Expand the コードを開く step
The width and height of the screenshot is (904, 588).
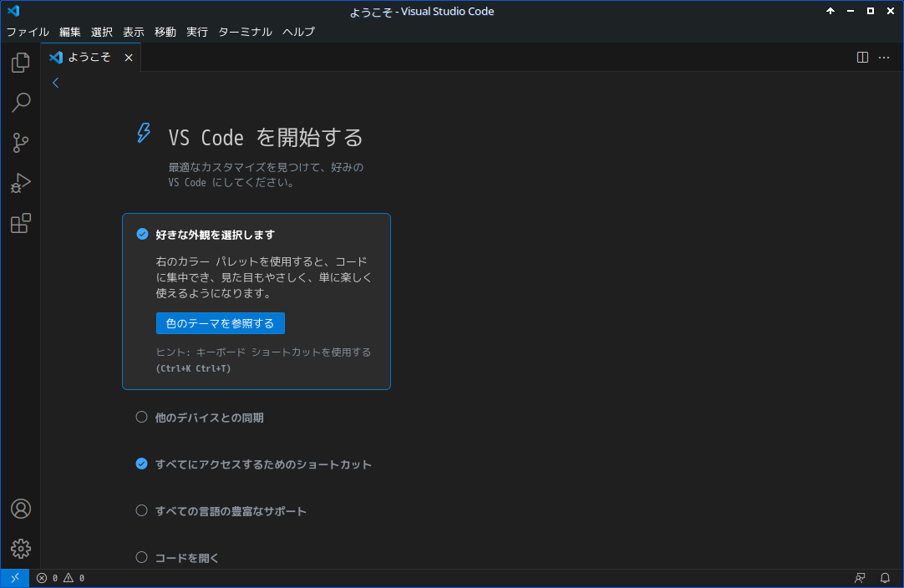pos(187,557)
